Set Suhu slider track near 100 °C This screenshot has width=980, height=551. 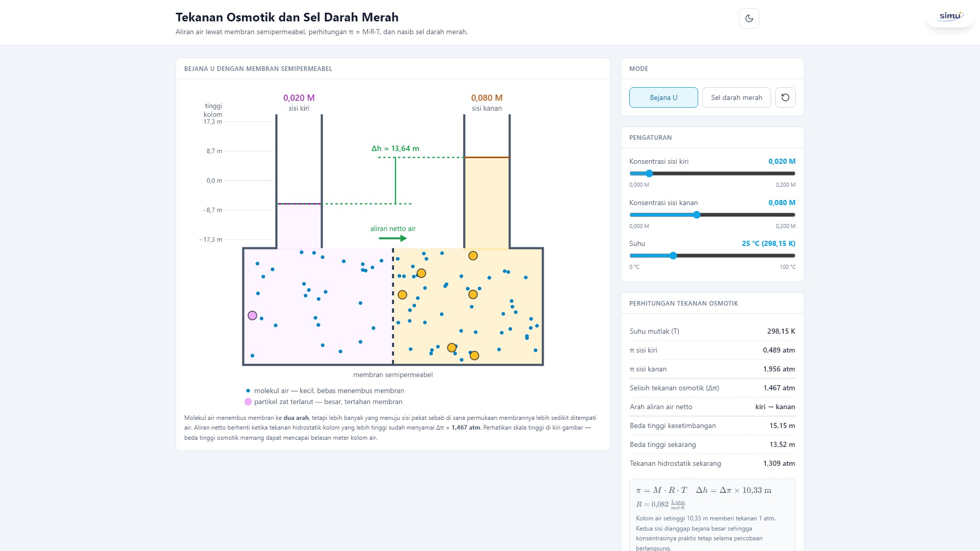pos(793,256)
